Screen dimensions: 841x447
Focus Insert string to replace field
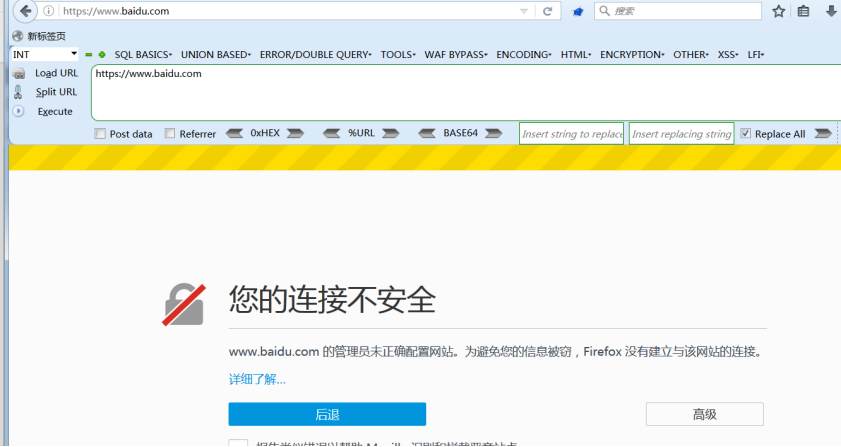(572, 134)
